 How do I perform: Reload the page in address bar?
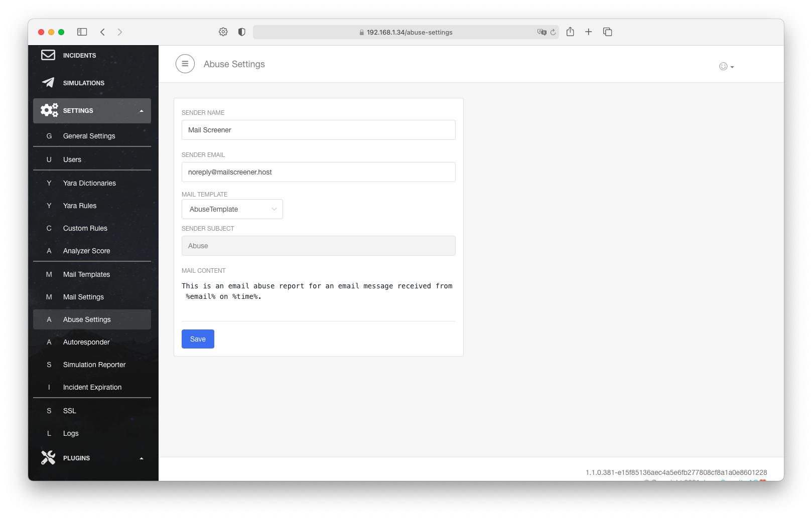pos(553,32)
